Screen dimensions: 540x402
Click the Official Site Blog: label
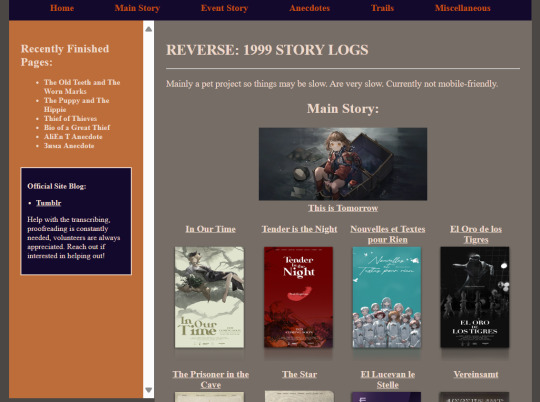pyautogui.click(x=57, y=186)
